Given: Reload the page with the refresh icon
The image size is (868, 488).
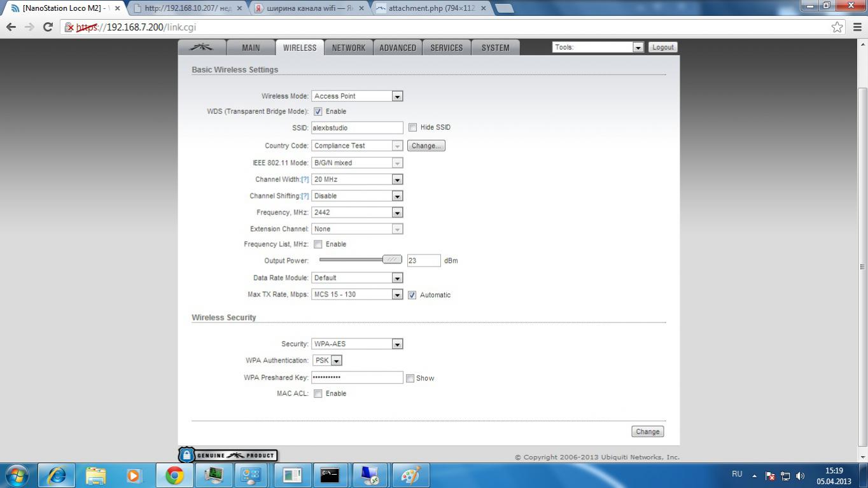Looking at the screenshot, I should (48, 27).
